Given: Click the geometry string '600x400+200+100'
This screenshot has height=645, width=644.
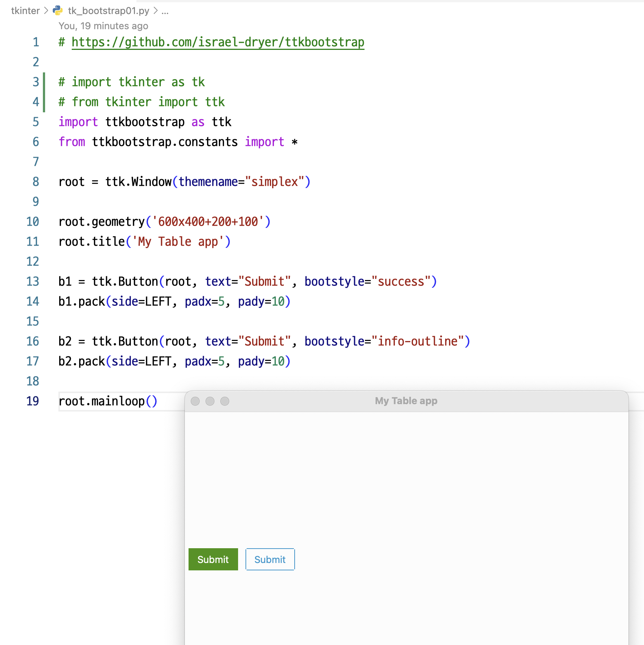Looking at the screenshot, I should point(209,221).
